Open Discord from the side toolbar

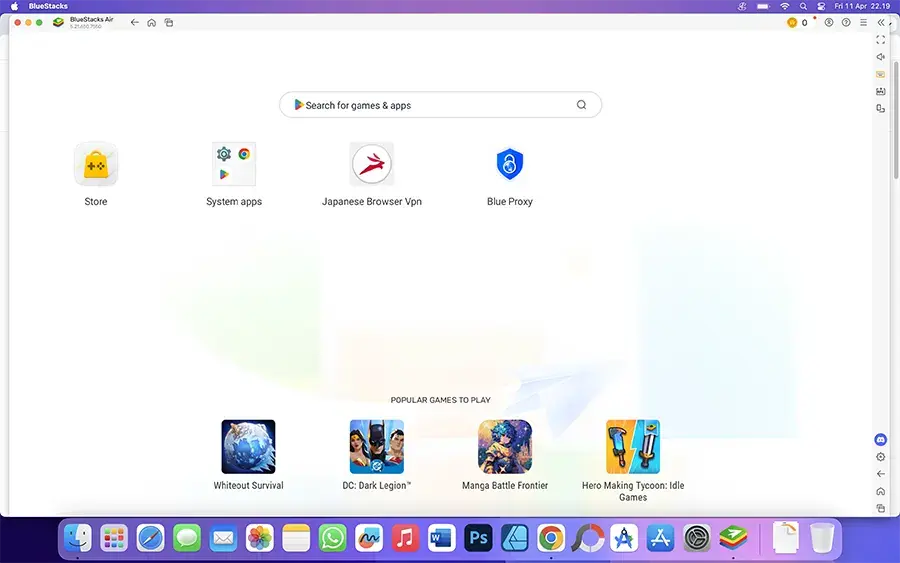(880, 440)
